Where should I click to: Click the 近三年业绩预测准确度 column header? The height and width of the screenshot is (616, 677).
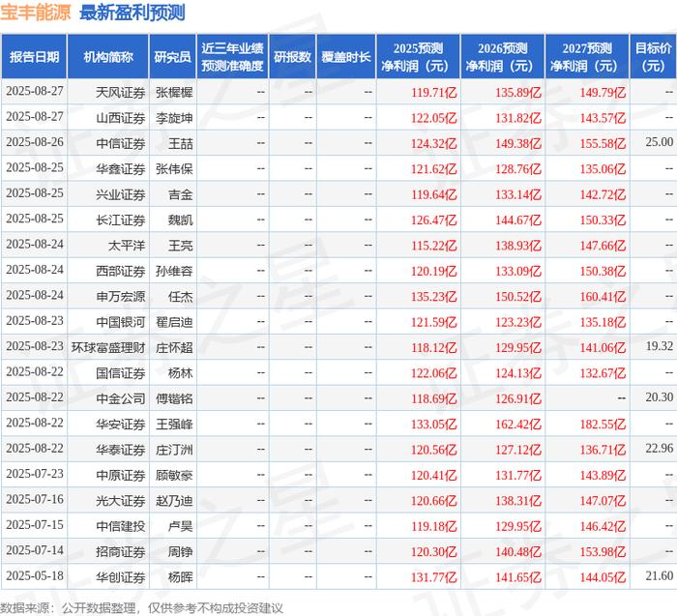click(x=232, y=56)
